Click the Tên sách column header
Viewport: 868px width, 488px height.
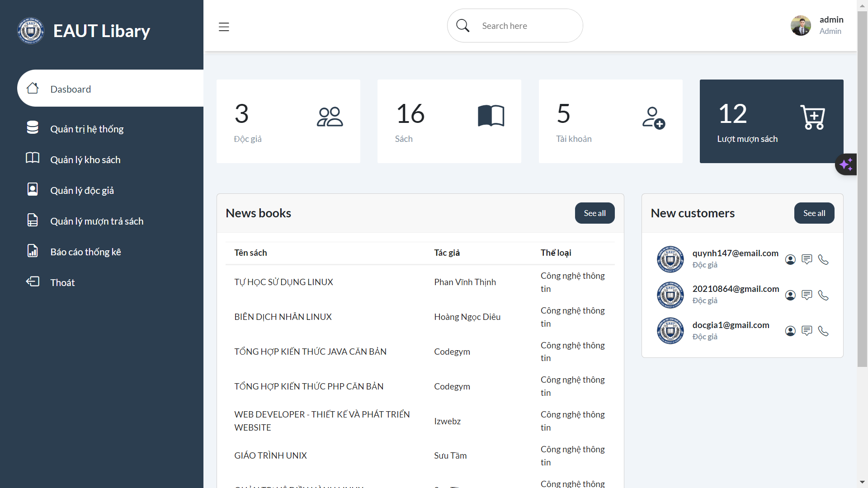[x=250, y=253]
